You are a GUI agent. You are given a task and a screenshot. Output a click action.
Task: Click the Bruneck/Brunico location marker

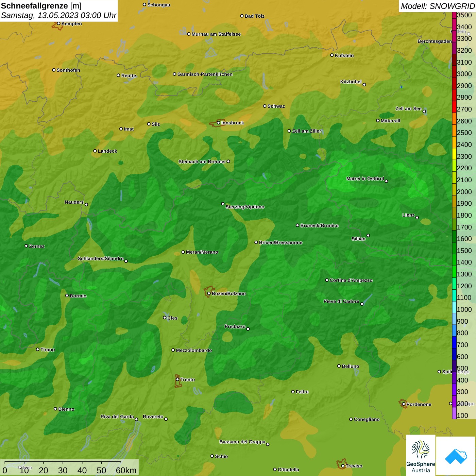click(297, 225)
